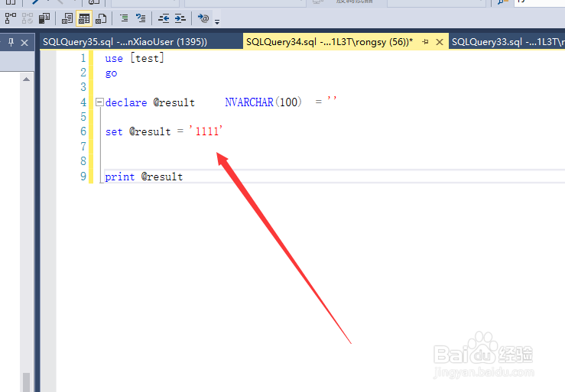565x392 pixels.
Task: Click the left panel scrollbar thumb
Action: [x=26, y=382]
